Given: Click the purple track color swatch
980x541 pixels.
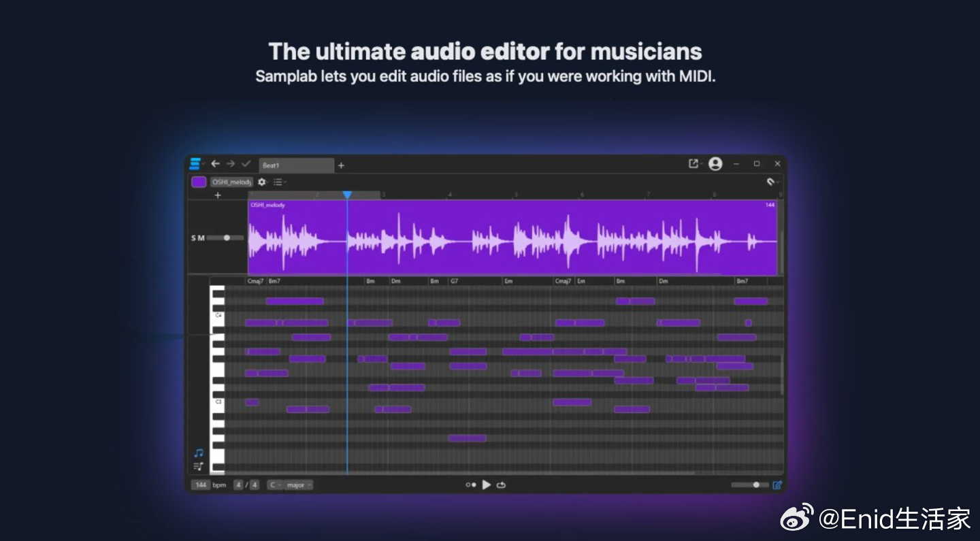Looking at the screenshot, I should click(199, 182).
